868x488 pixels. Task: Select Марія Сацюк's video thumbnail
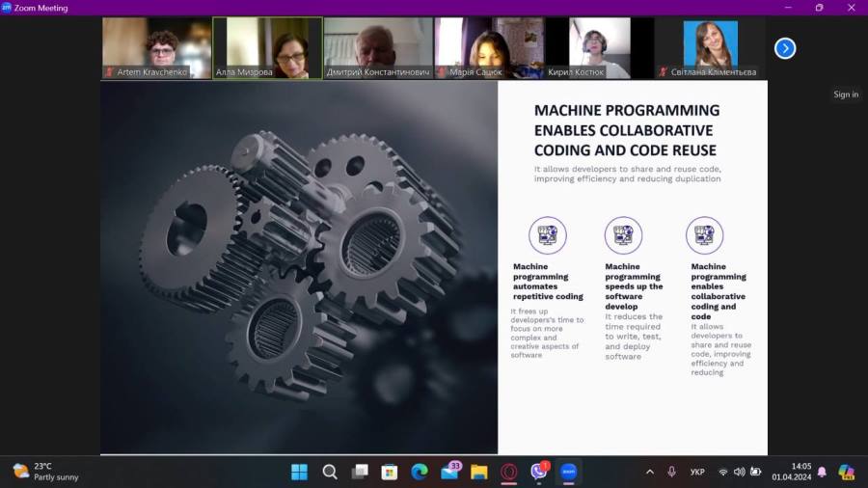click(489, 48)
